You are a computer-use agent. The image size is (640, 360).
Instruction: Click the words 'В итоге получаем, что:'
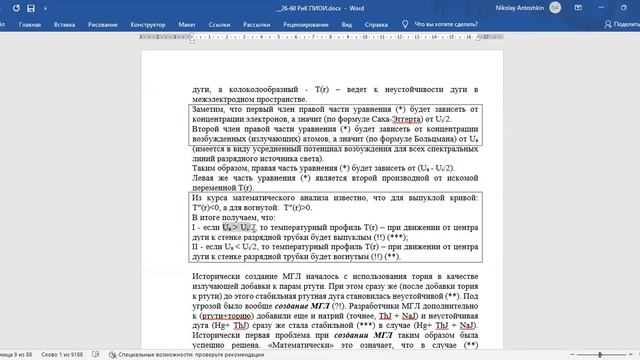point(233,218)
